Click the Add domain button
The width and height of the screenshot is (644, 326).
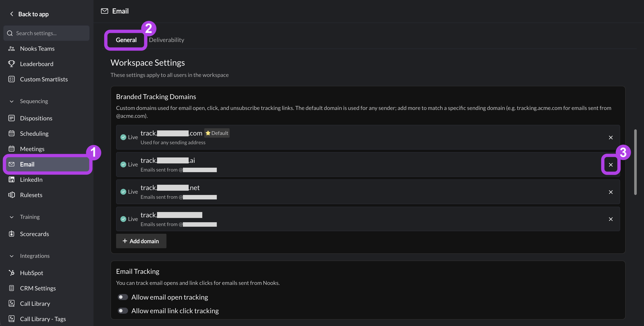(141, 241)
